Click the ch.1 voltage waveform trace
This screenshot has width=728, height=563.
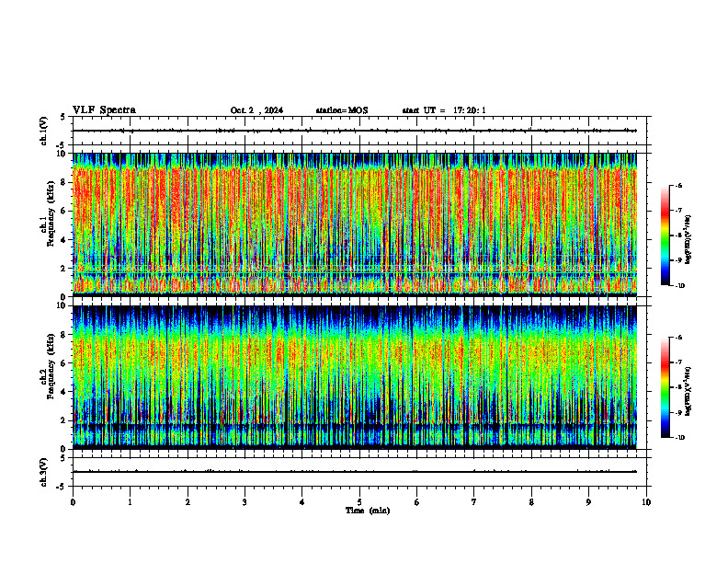click(x=355, y=131)
